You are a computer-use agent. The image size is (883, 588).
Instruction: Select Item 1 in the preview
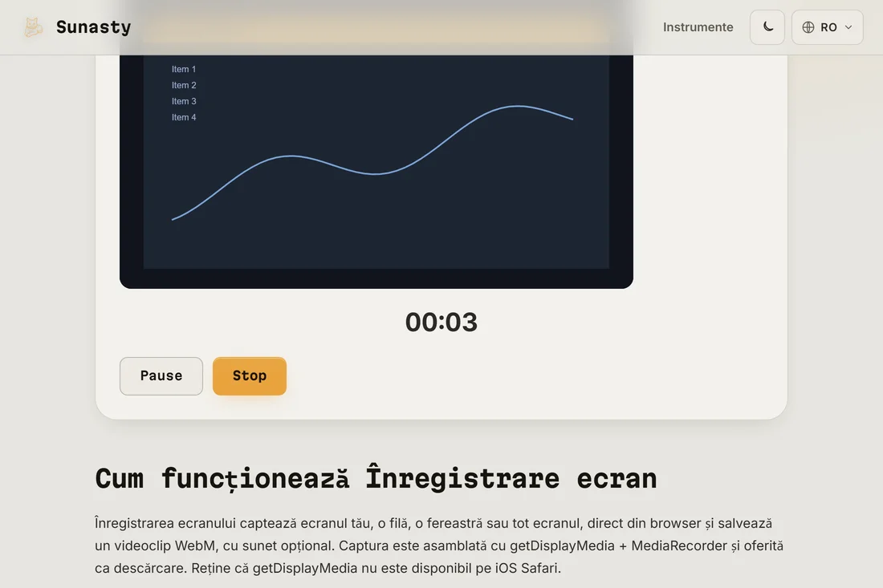click(184, 69)
